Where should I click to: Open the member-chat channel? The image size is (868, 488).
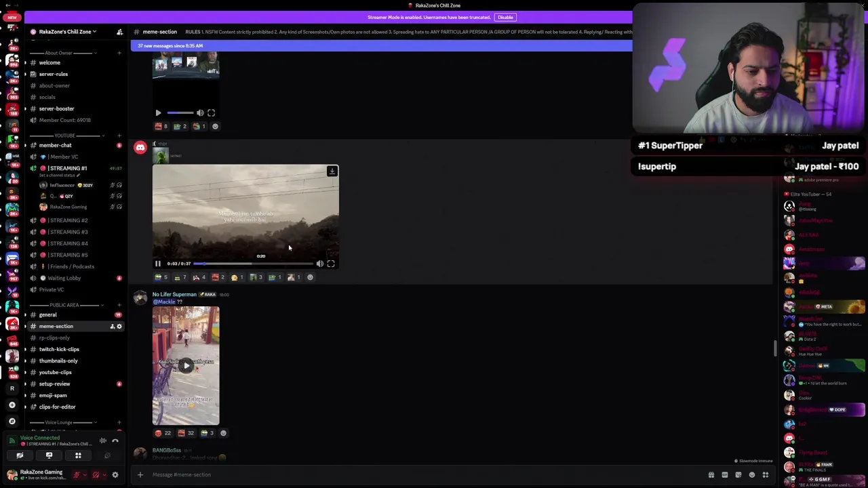click(55, 145)
